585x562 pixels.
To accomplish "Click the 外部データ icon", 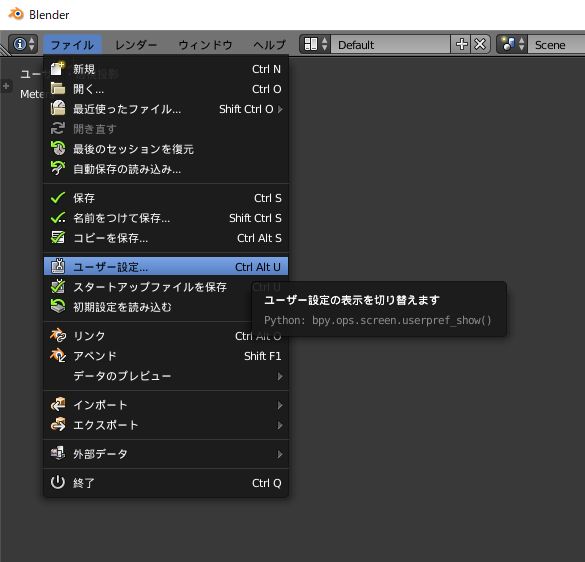I will point(58,453).
